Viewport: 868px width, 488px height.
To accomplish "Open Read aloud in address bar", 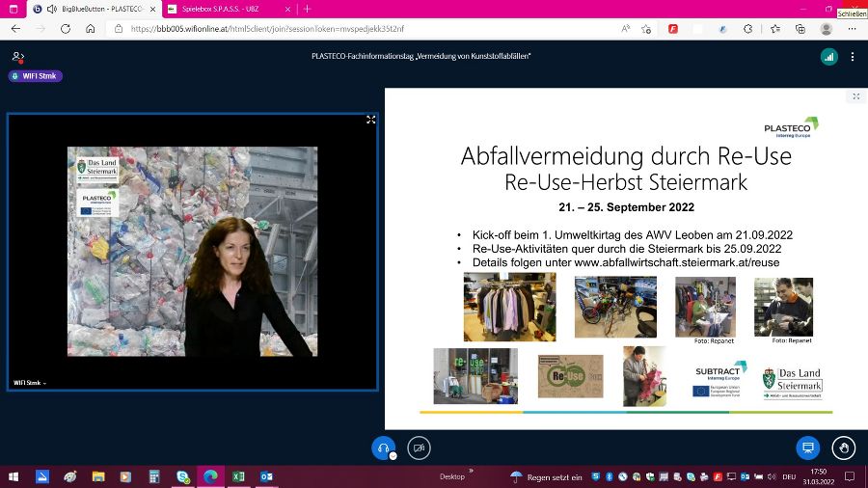I will tap(626, 29).
